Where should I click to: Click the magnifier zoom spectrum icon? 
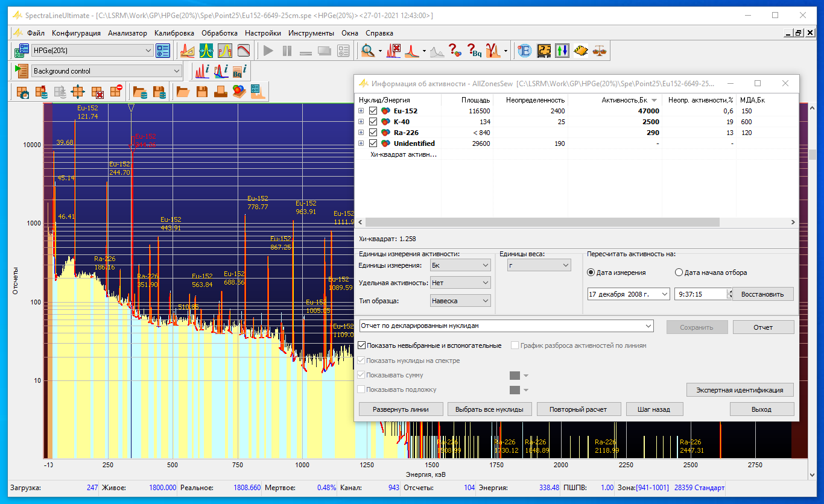[x=367, y=51]
